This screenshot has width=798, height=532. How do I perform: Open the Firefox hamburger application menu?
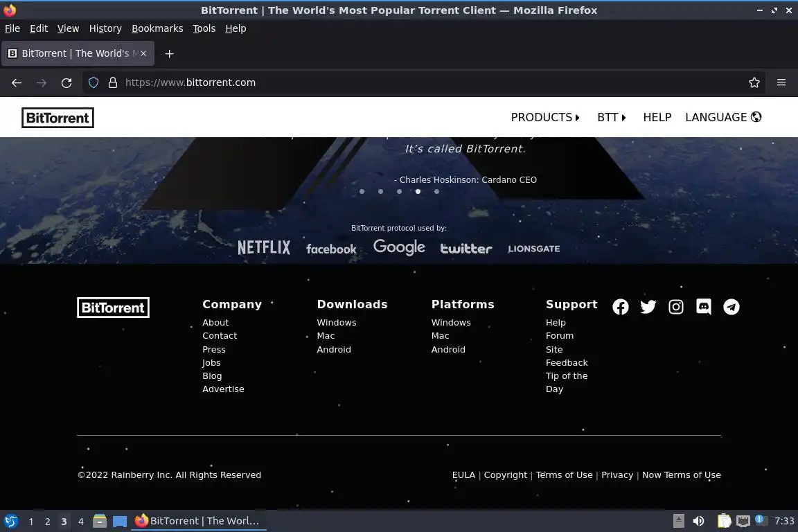point(781,82)
